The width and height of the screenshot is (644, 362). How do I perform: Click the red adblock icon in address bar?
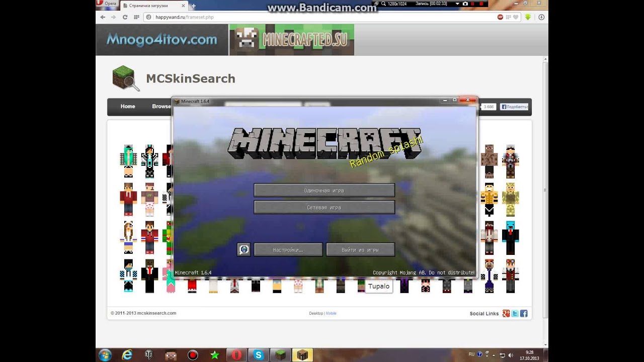click(501, 17)
